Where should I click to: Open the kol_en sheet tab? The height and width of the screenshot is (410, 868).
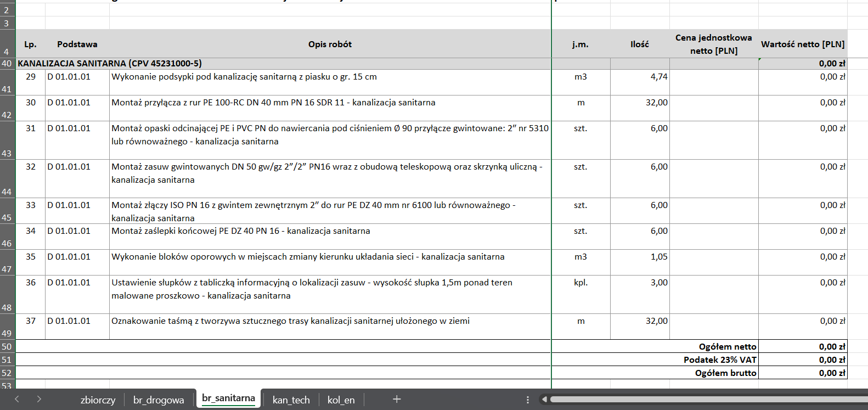click(x=341, y=400)
